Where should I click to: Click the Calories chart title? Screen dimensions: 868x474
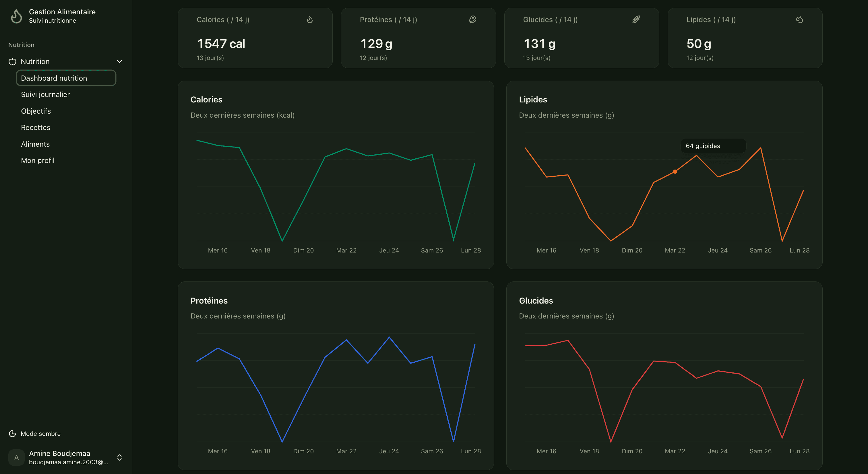click(x=206, y=100)
